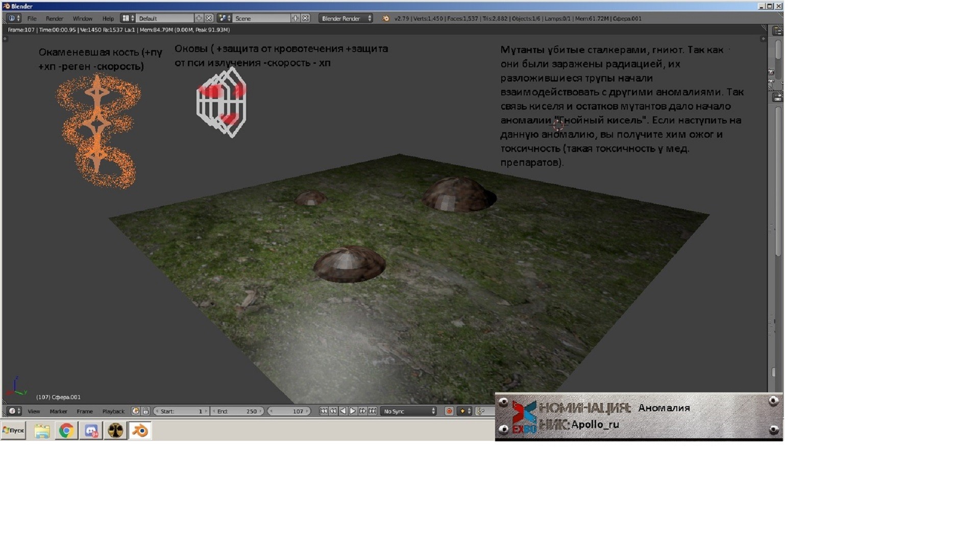Screen dimensions: 980x551
Task: Play the animation in reverse
Action: [x=343, y=411]
